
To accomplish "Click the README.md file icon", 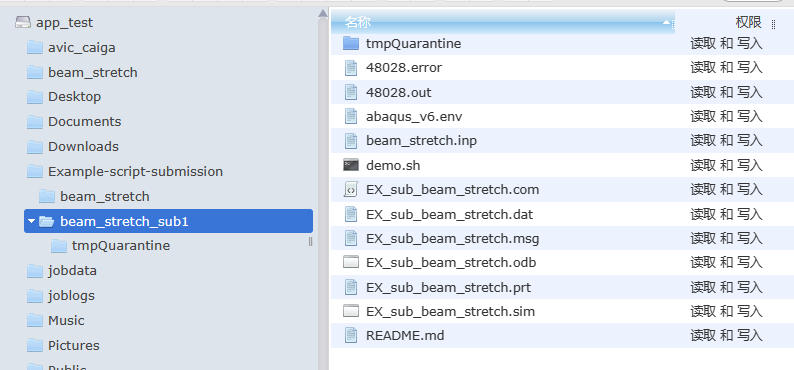I will coord(351,335).
